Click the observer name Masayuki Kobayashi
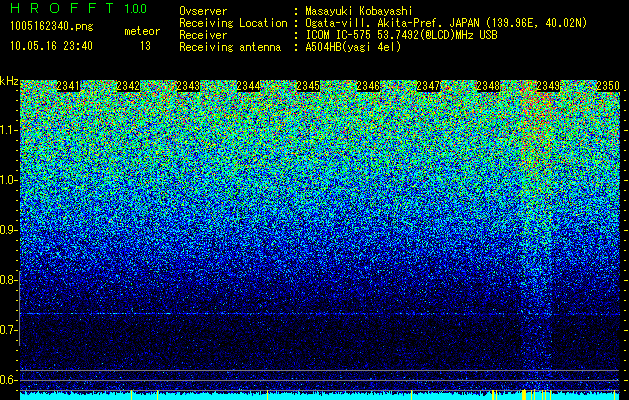This screenshot has width=629, height=400. (x=359, y=11)
